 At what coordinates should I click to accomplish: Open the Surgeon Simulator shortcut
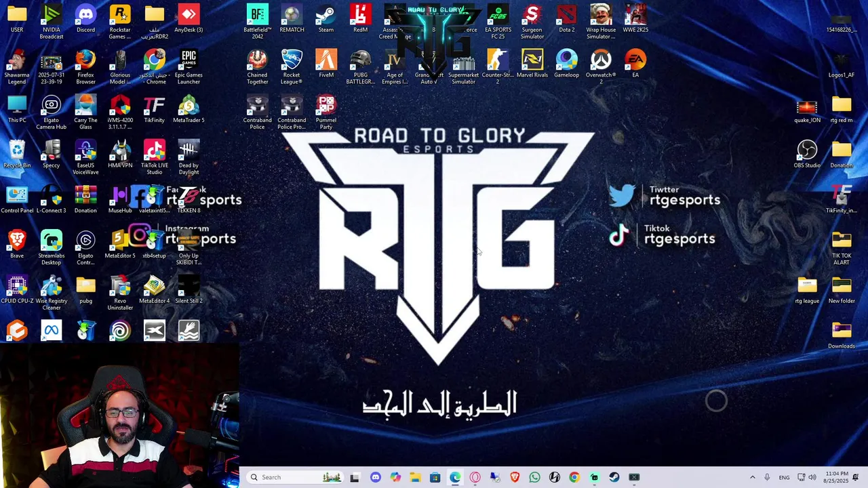click(532, 21)
